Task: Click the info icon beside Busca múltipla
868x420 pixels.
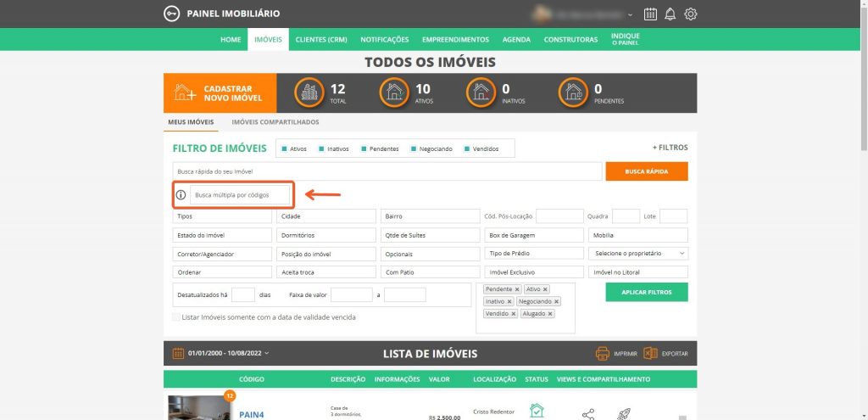Action: (x=181, y=195)
